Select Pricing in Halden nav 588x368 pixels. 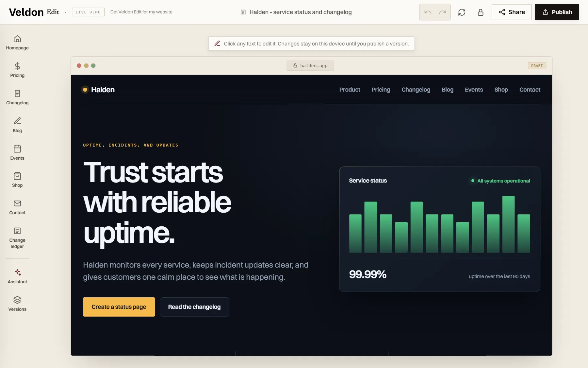click(381, 90)
